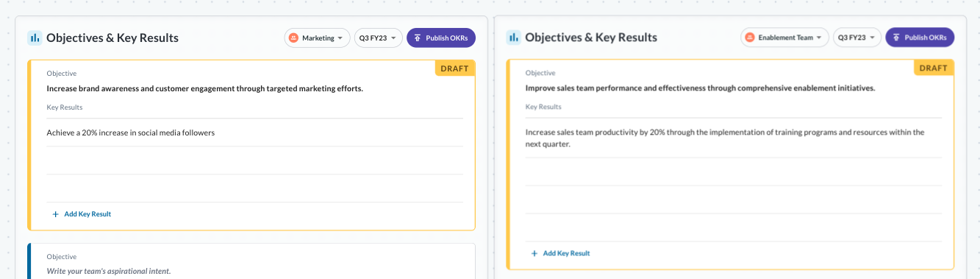Click the plus icon beside Enablement Add Key Result
The height and width of the screenshot is (279, 980).
coord(534,253)
